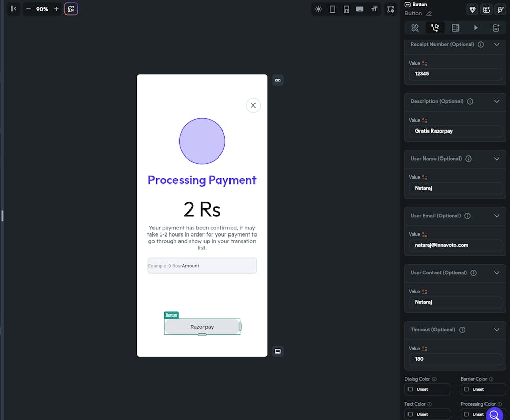
Task: Show info for Timeout (Optional)
Action: coord(462,330)
